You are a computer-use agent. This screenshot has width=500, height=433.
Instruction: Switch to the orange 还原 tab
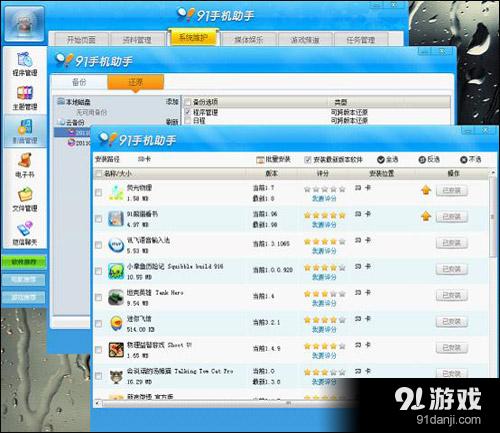pos(136,82)
